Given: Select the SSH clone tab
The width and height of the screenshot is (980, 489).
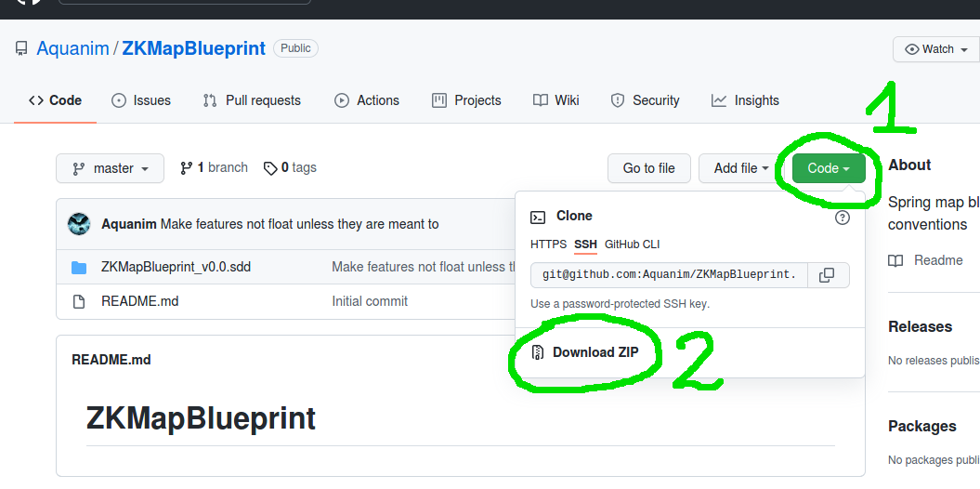Looking at the screenshot, I should click(585, 244).
